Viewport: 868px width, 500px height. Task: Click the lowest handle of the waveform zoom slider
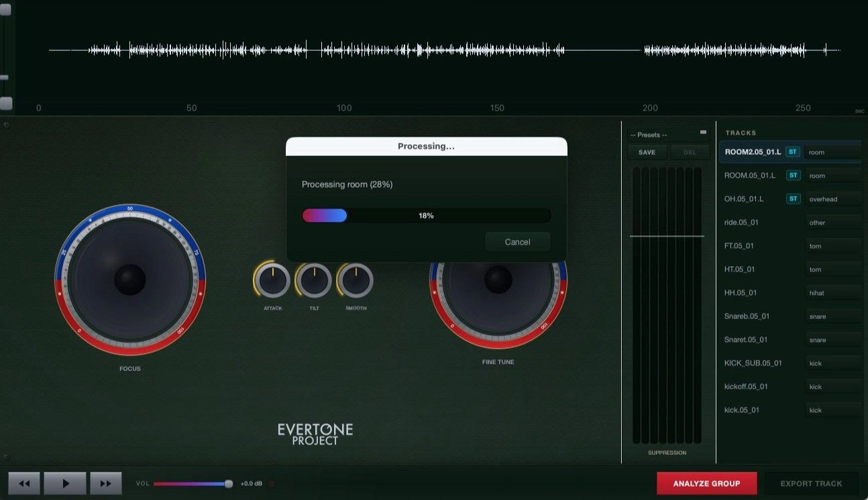(x=5, y=103)
